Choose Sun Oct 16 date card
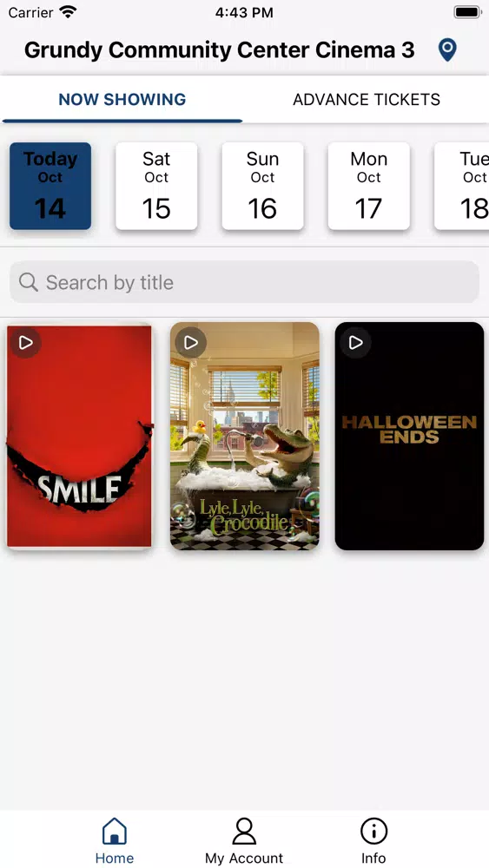The width and height of the screenshot is (489, 868). [x=262, y=186]
